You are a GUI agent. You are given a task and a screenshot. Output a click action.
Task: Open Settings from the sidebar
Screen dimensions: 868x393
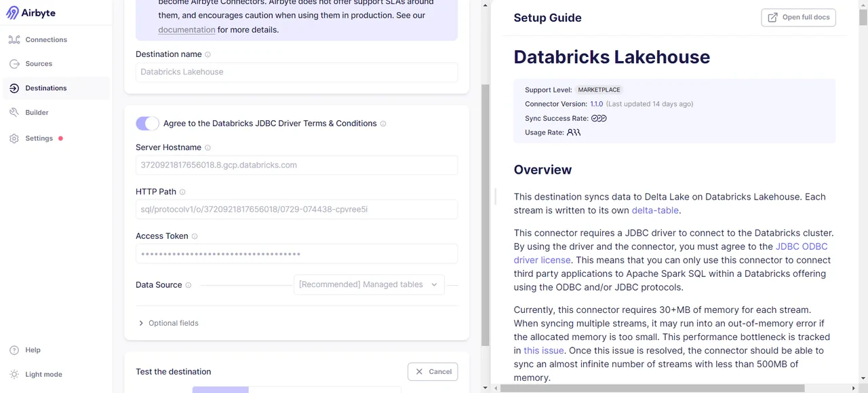tap(15, 138)
